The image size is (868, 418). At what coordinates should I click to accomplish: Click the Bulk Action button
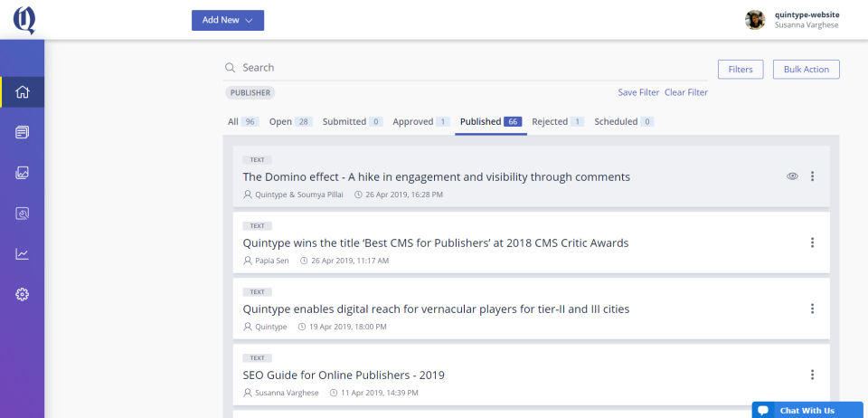click(806, 69)
